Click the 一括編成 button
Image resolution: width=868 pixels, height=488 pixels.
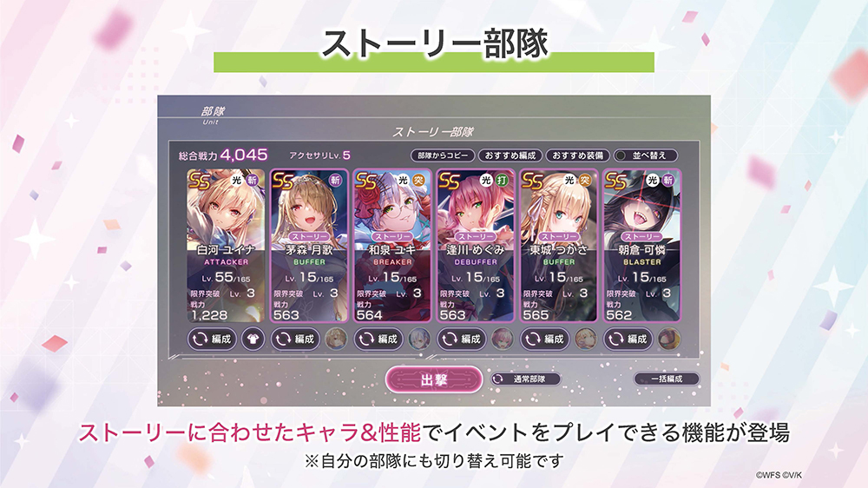coord(667,379)
